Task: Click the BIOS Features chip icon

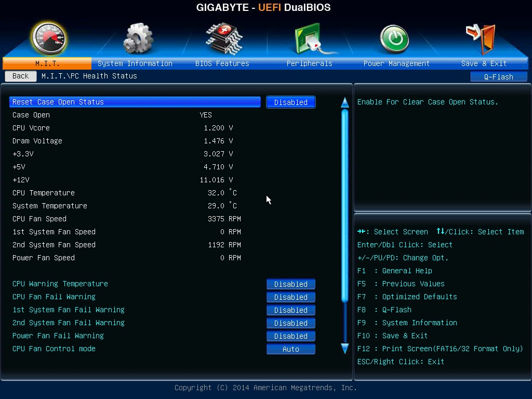Action: click(x=224, y=39)
